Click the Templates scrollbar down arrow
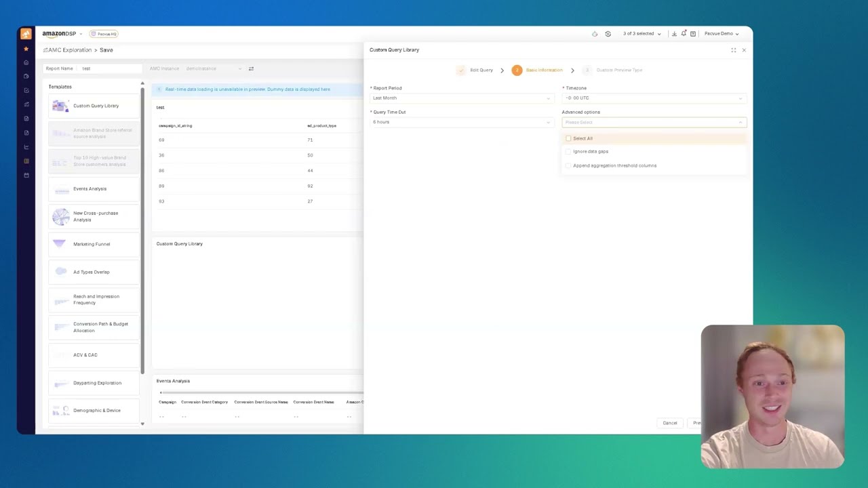868x488 pixels. tap(142, 424)
